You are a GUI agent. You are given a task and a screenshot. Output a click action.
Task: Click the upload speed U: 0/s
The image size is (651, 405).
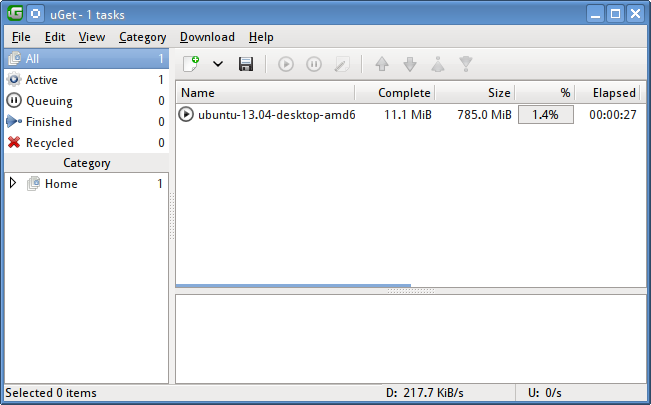tap(545, 393)
